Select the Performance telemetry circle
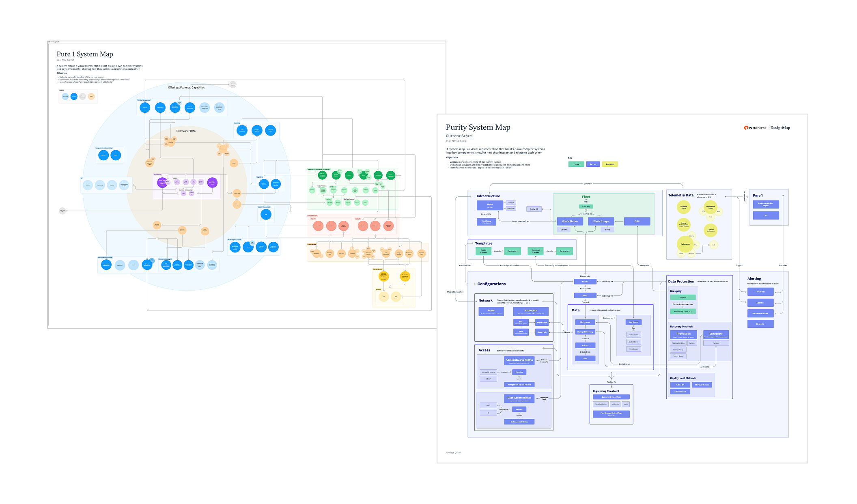The image size is (857, 504). click(685, 244)
